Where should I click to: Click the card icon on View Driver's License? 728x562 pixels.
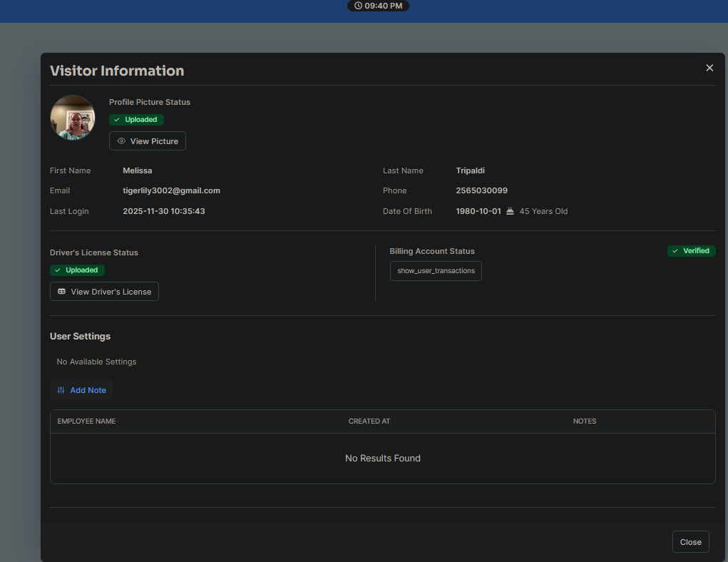tap(61, 292)
